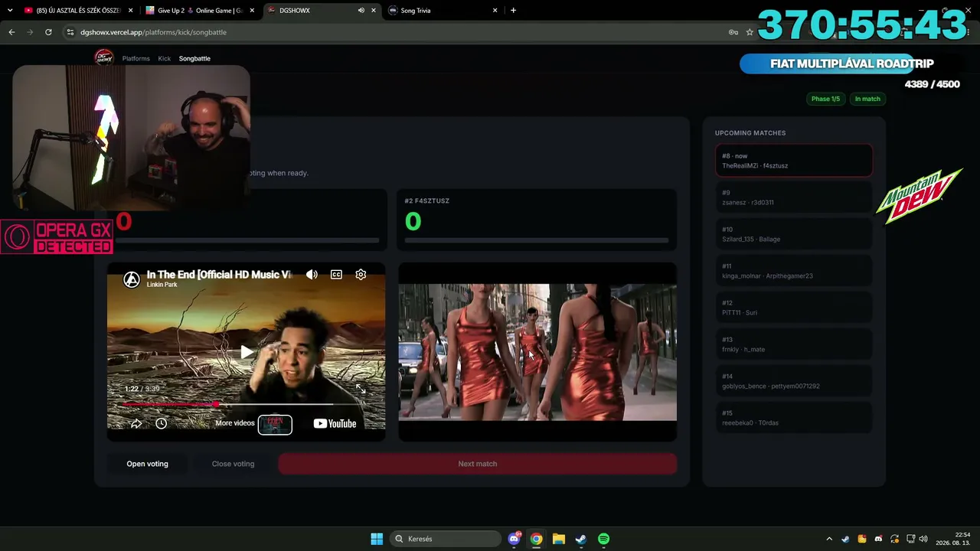This screenshot has width=980, height=551.
Task: Open the Kick navigation link
Action: [x=165, y=58]
